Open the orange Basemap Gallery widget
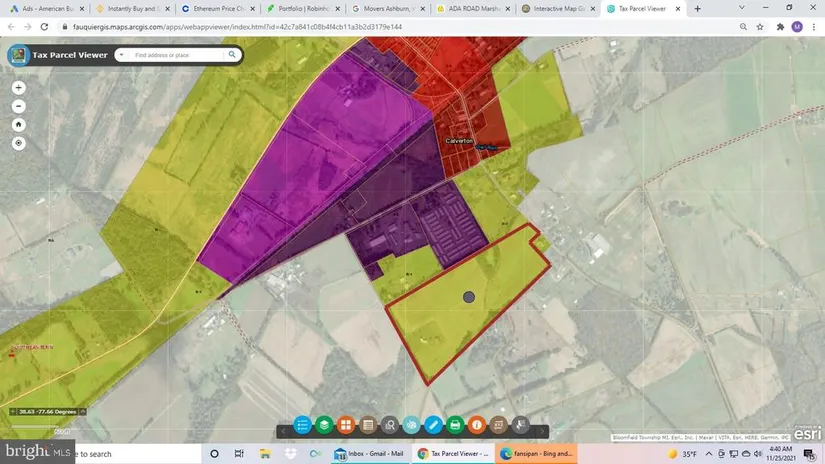Screen dimensions: 825x464 tap(346, 425)
